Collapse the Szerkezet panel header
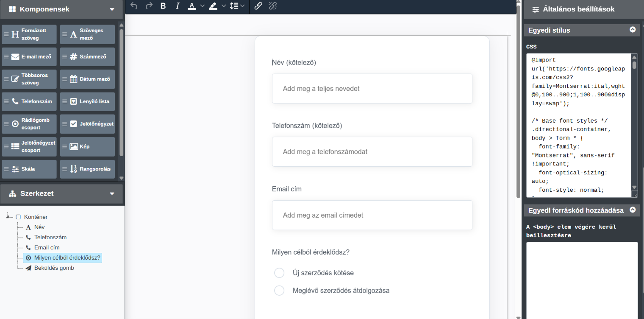 (x=112, y=193)
